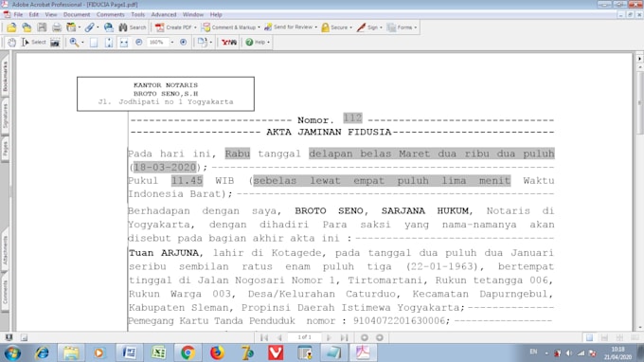Open the Bookmarks side panel tab

[x=5, y=77]
